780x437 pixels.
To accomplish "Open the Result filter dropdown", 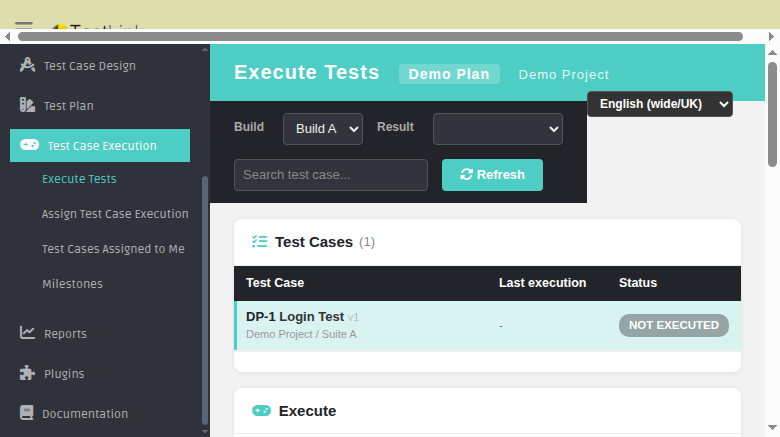I will [498, 129].
